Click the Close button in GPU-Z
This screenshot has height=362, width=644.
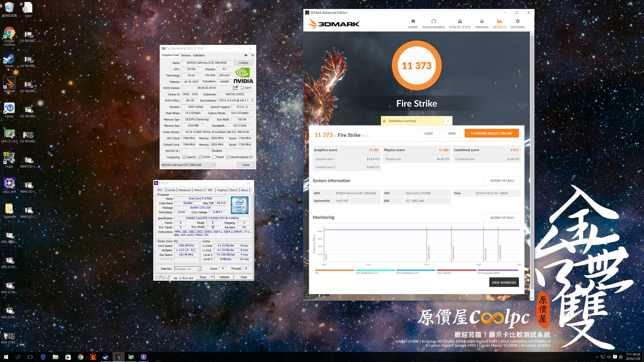[x=246, y=165]
